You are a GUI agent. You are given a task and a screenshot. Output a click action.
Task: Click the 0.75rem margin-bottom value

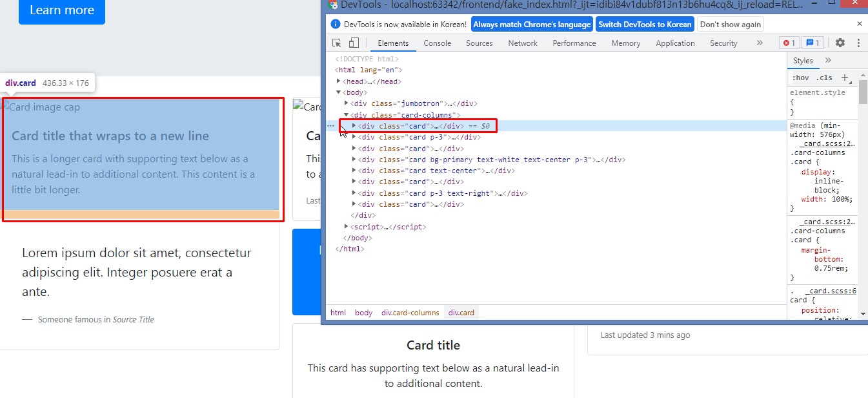(x=831, y=268)
